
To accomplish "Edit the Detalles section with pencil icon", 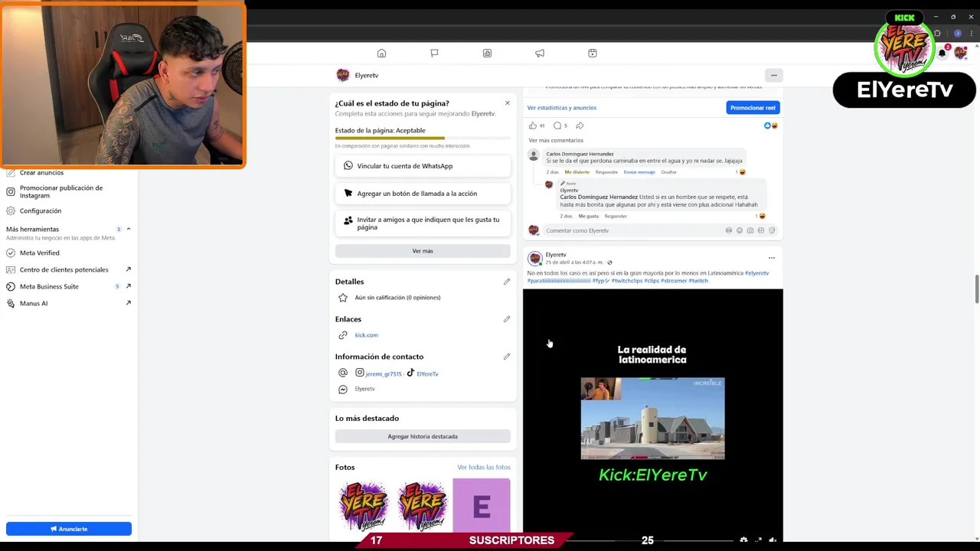I will [507, 282].
